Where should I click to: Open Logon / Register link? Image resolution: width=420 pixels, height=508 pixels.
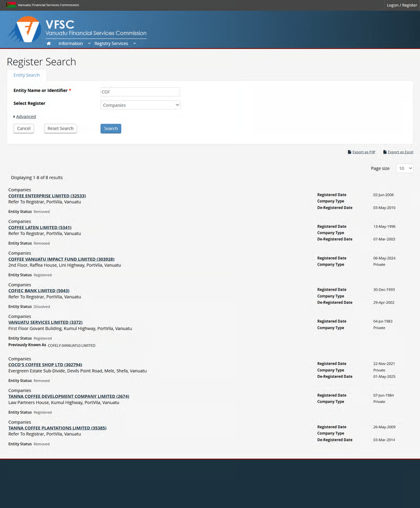(x=402, y=5)
